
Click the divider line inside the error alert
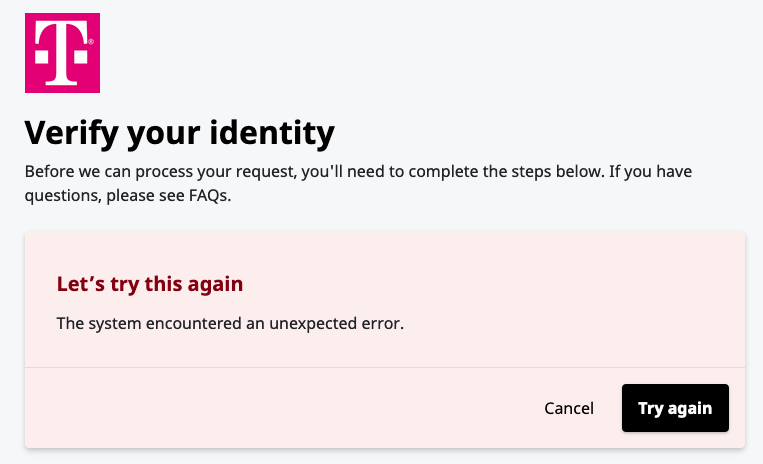point(385,367)
